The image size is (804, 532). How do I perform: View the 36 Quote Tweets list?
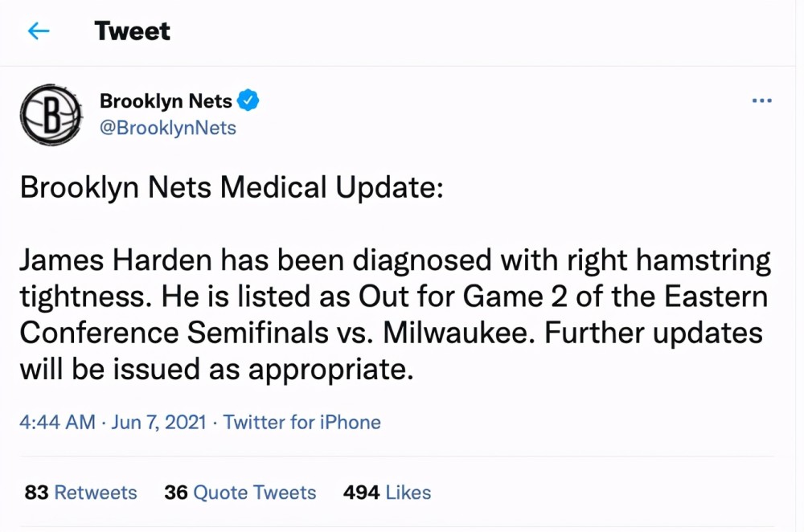[240, 493]
